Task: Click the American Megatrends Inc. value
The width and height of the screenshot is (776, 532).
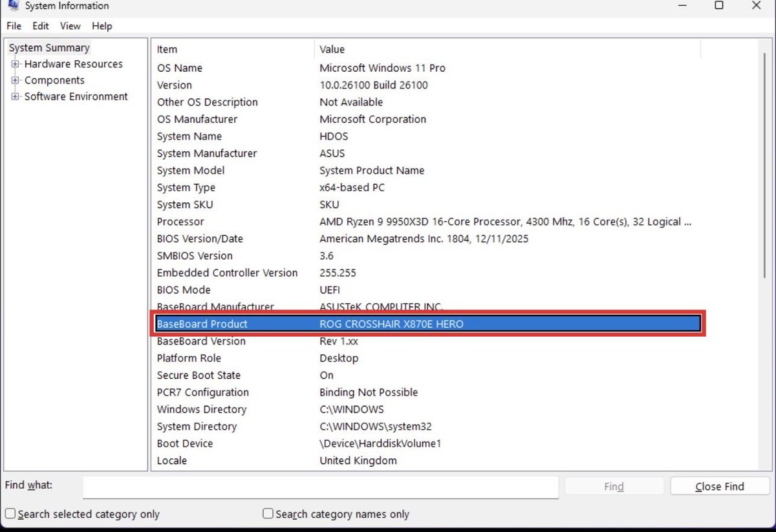Action: coord(424,239)
